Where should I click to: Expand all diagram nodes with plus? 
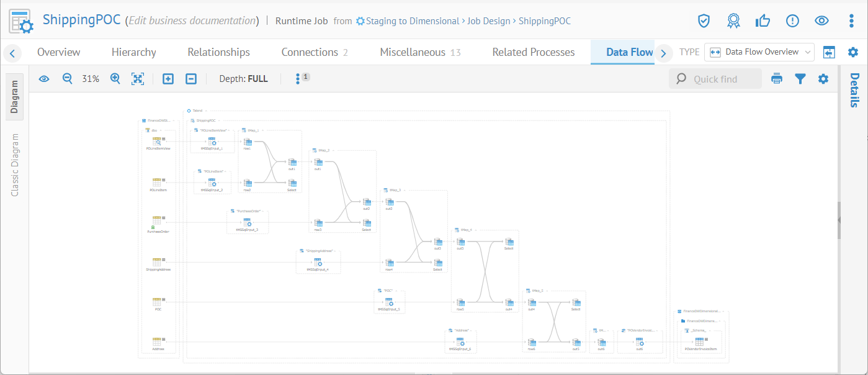[168, 79]
